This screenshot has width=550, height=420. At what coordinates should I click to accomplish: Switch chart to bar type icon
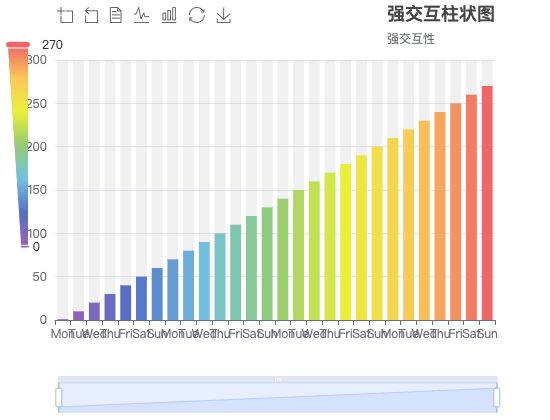coord(169,15)
